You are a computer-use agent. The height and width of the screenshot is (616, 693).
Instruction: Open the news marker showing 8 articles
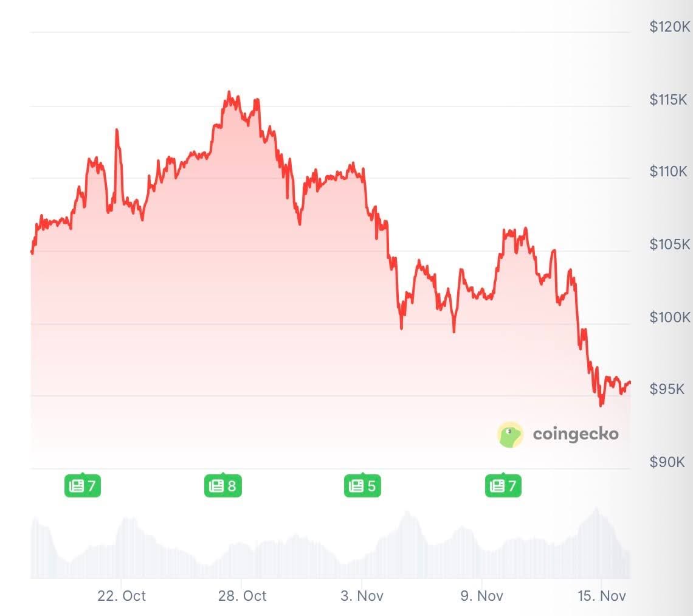[222, 486]
